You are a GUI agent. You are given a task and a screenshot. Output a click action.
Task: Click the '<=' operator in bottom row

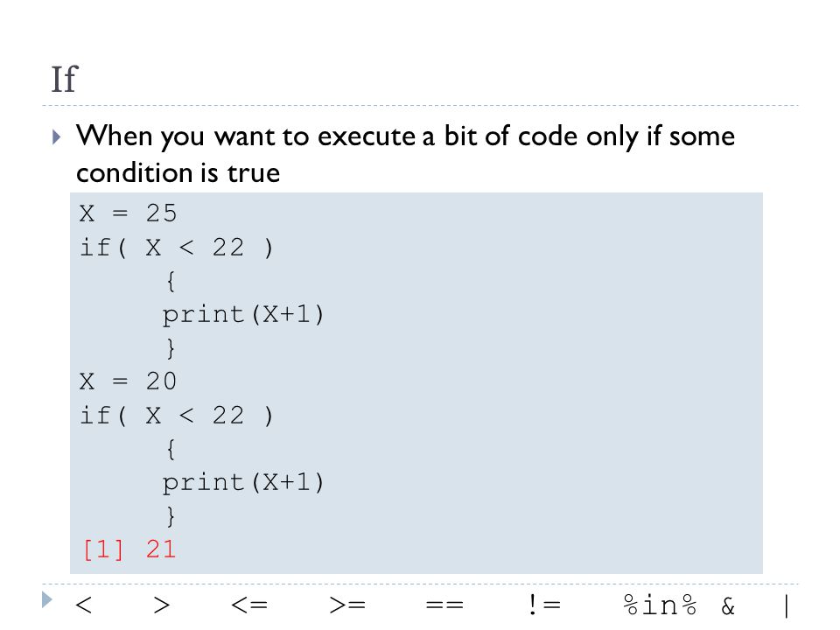[249, 605]
